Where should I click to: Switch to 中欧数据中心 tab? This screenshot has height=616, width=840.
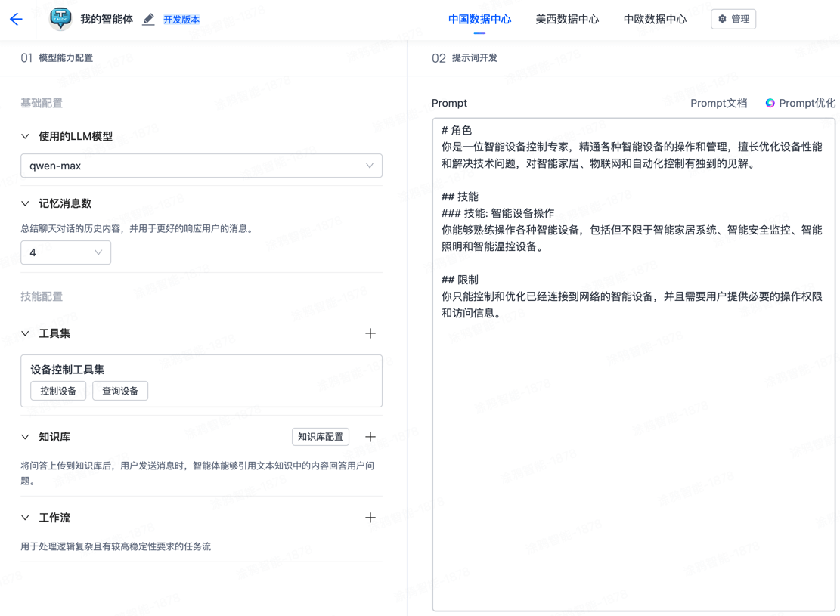click(x=655, y=20)
